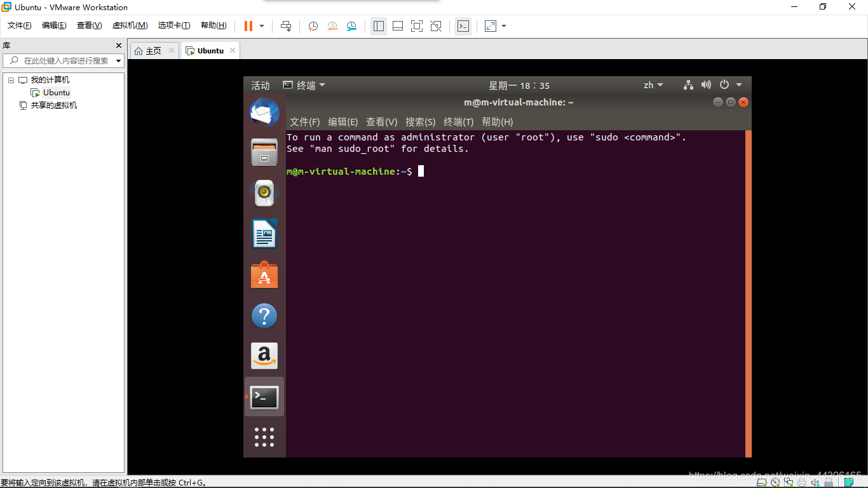This screenshot has height=488, width=868.
Task: Open terminal 编辑(E) menu
Action: click(x=343, y=122)
